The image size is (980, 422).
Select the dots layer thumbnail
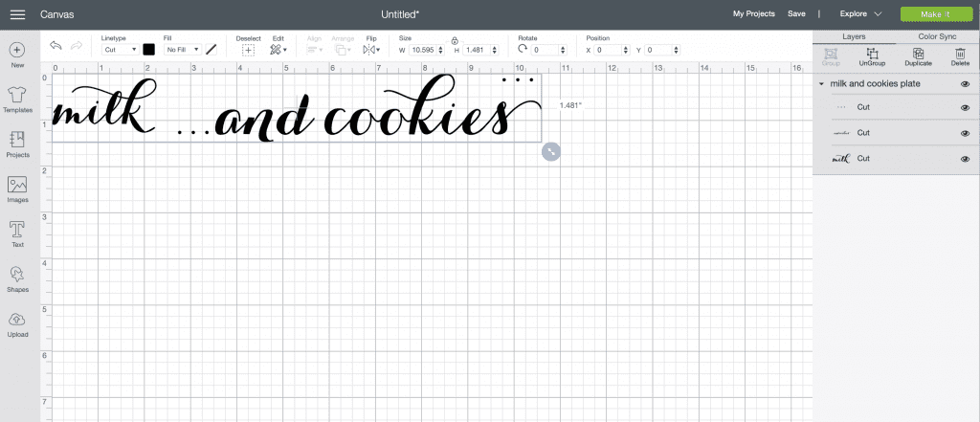point(841,107)
